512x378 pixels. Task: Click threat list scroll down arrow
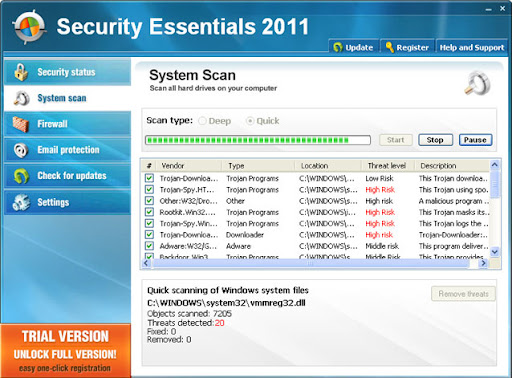tap(495, 252)
